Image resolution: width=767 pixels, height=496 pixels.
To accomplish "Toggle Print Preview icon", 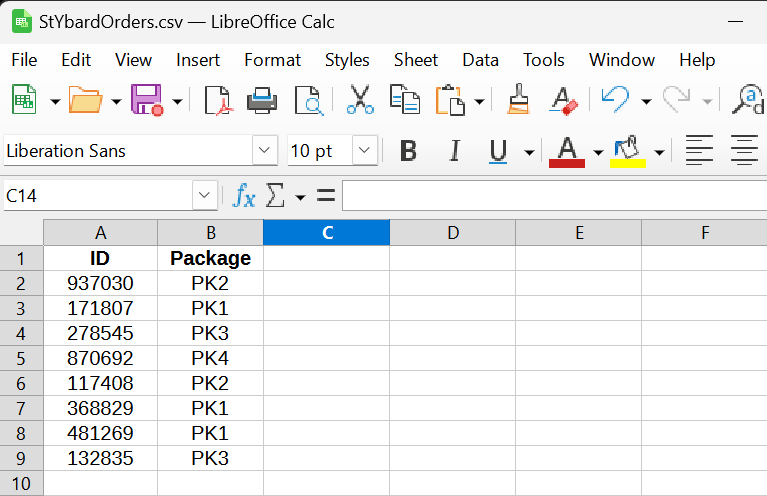I will pos(309,100).
